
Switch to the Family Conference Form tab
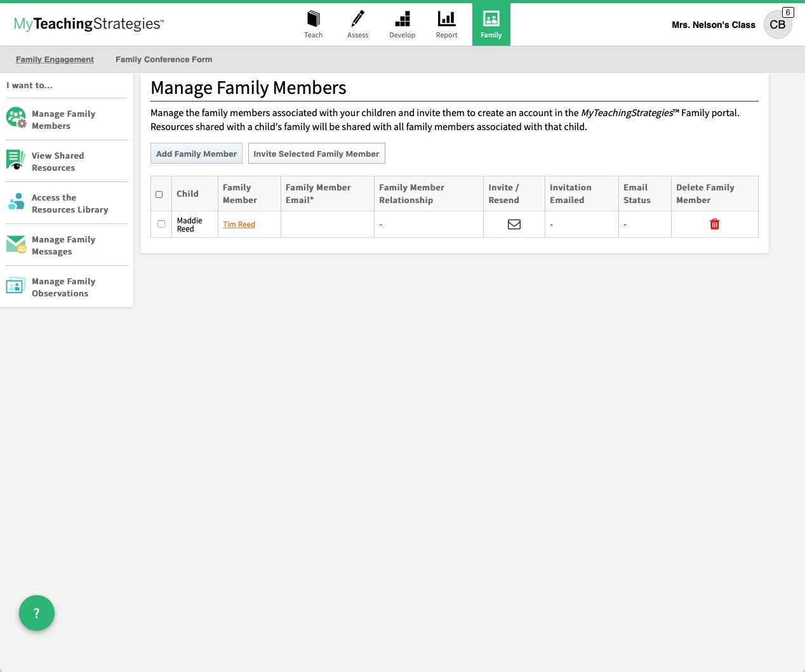tap(163, 59)
